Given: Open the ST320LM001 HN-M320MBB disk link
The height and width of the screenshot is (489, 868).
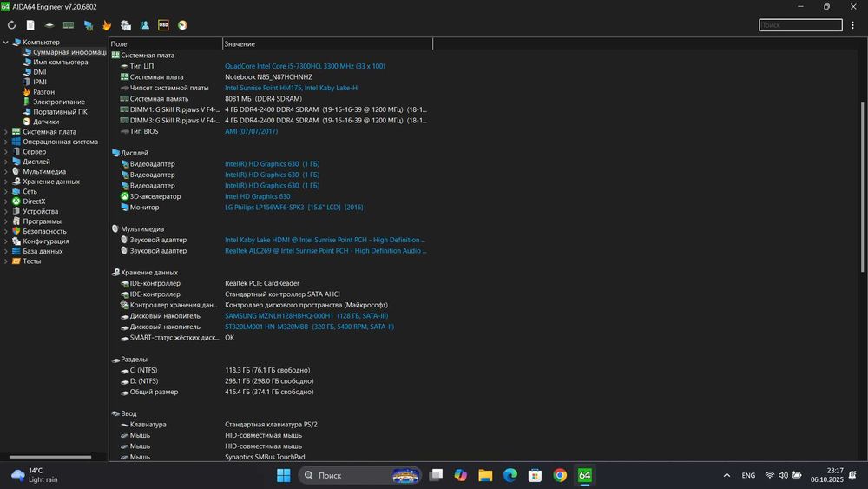Looking at the screenshot, I should (310, 327).
